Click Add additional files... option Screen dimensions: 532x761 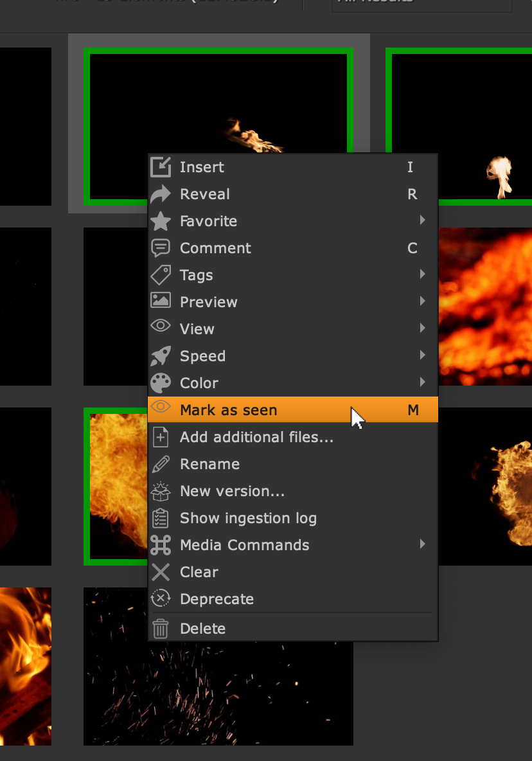coord(256,437)
